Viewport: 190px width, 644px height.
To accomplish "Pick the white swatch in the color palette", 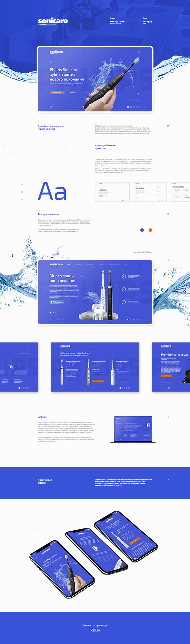I will pos(134,230).
